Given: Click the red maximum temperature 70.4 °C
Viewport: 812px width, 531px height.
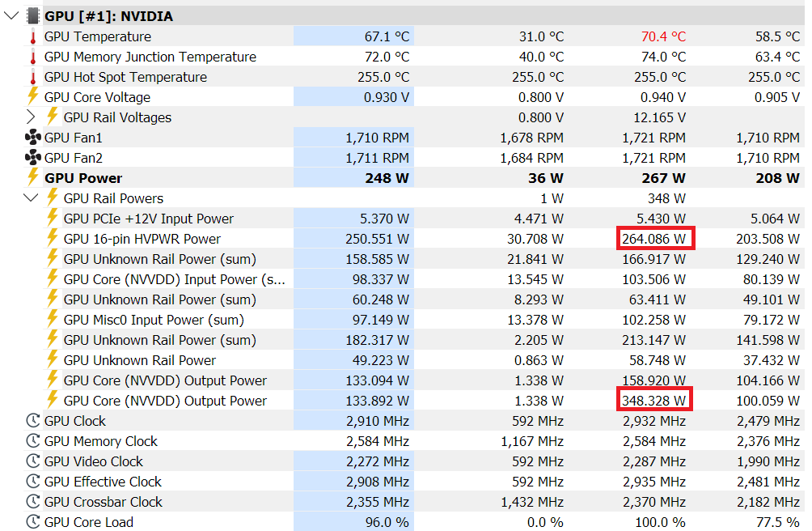Looking at the screenshot, I should [x=663, y=36].
